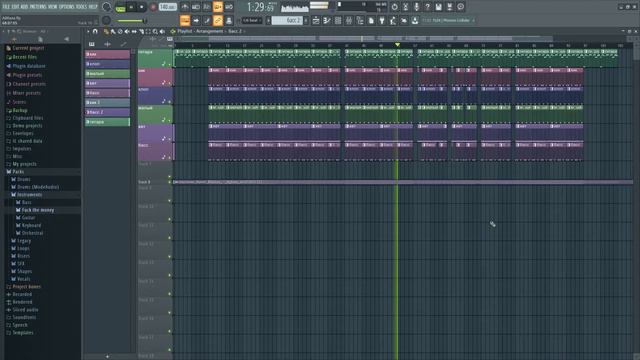Expand Drums (ModeAudio) folder
Screen dimensions: 640x360
pos(38,187)
